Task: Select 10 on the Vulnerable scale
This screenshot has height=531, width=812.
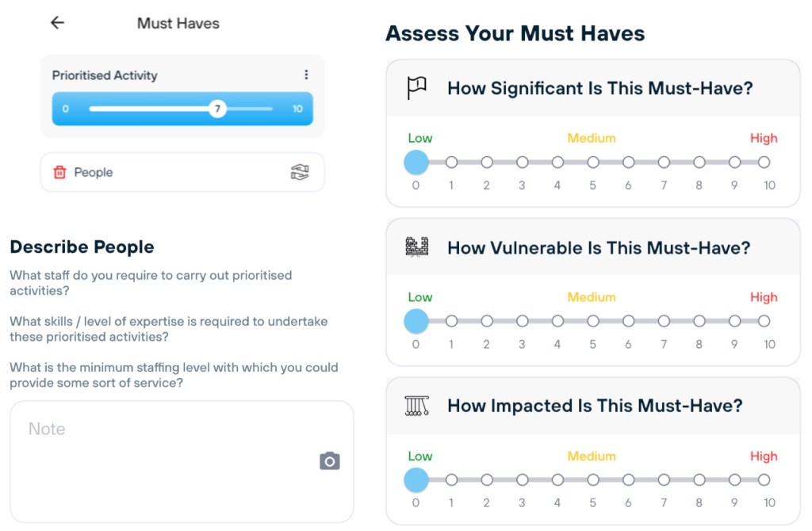Action: [764, 322]
